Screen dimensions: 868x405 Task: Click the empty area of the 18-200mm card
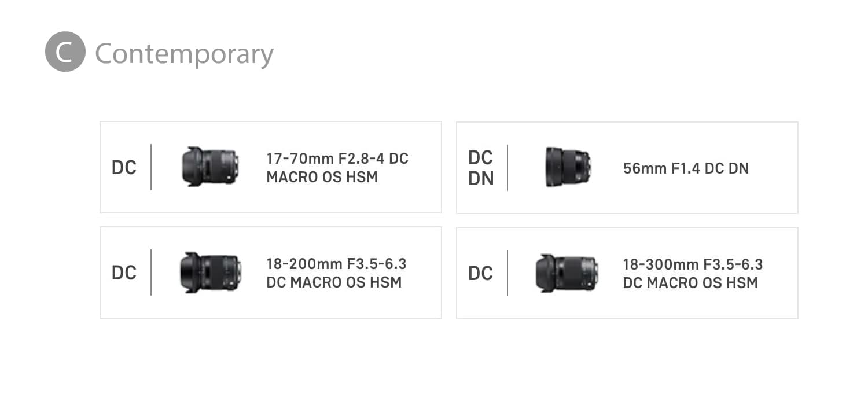click(x=271, y=304)
